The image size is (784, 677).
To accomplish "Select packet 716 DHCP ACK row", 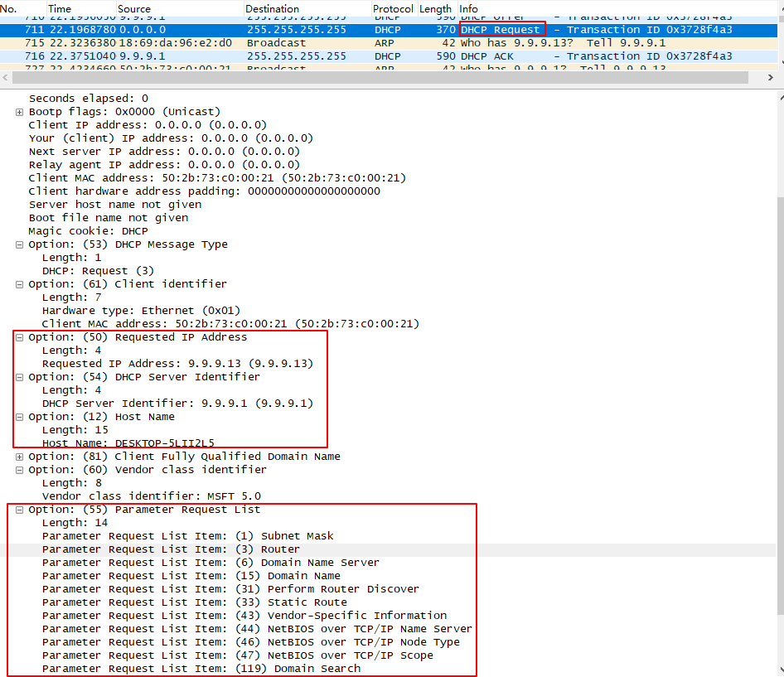I will tap(389, 56).
